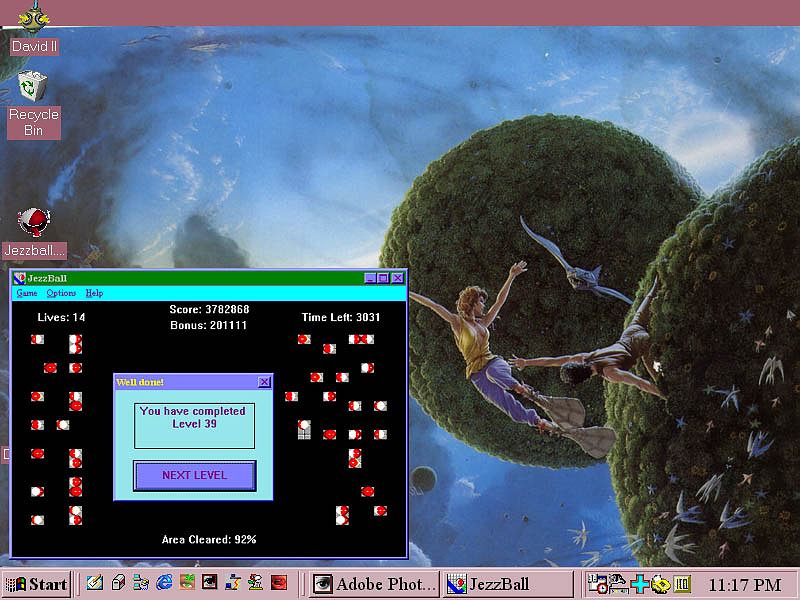Select the Jezzball desktop shortcut icon
Screen dimensions: 800x600
34,233
